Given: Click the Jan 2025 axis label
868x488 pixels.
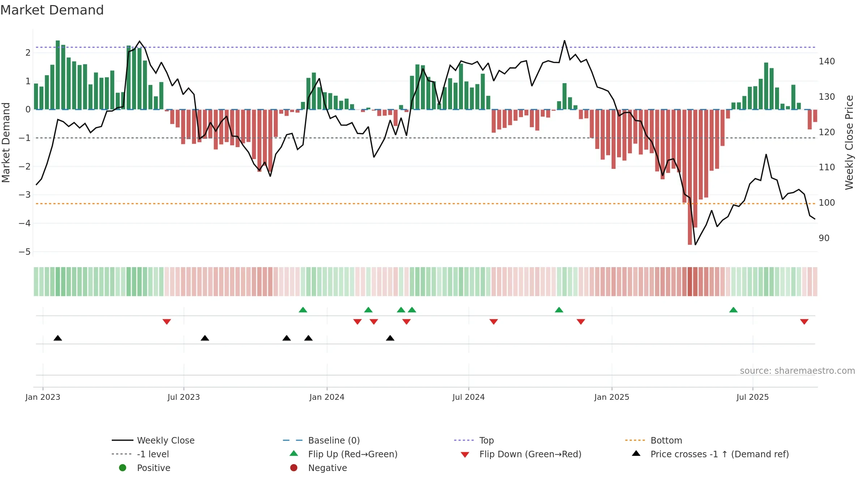Looking at the screenshot, I should [x=612, y=397].
